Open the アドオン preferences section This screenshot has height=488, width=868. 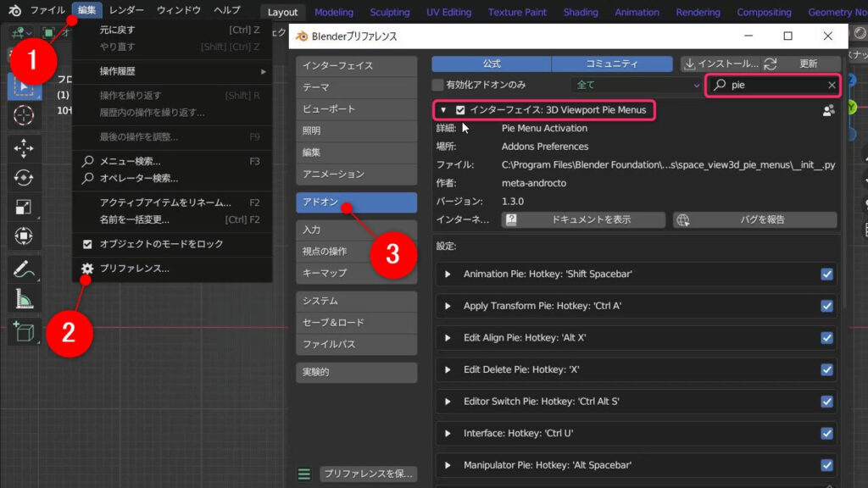pyautogui.click(x=357, y=202)
